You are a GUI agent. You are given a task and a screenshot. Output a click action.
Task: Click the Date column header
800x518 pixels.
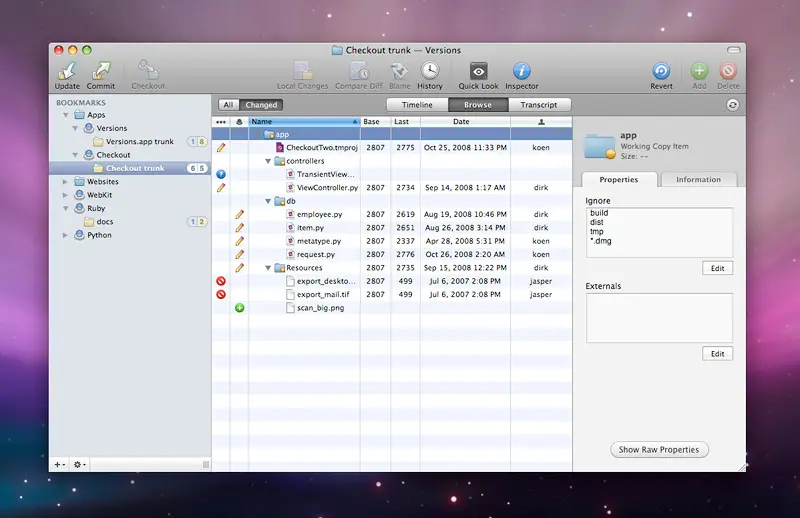[x=461, y=122]
